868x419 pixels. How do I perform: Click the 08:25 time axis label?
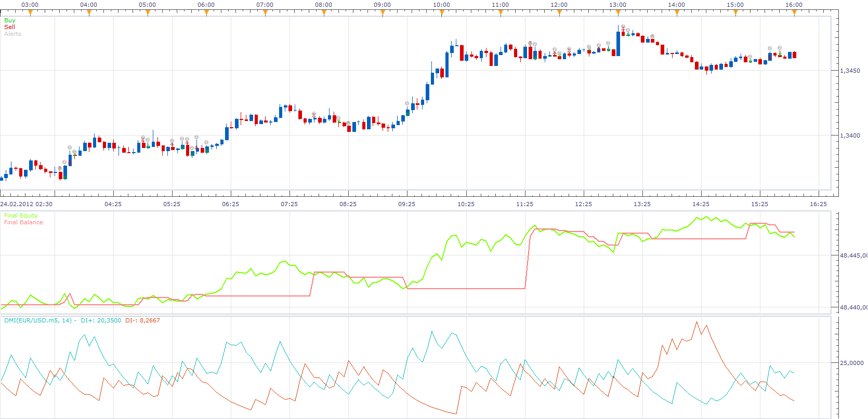[x=348, y=204]
